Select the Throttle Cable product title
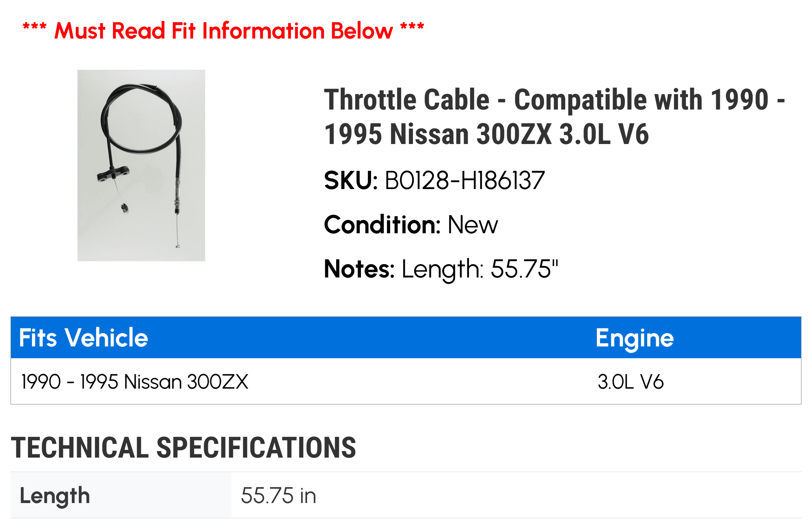Screen dimensions: 812x529 pos(554,117)
